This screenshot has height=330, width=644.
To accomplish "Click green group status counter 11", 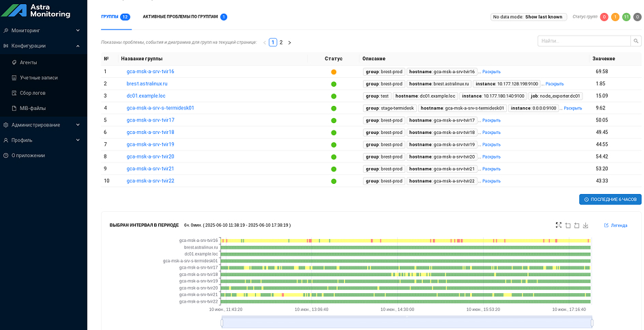I will pyautogui.click(x=626, y=17).
